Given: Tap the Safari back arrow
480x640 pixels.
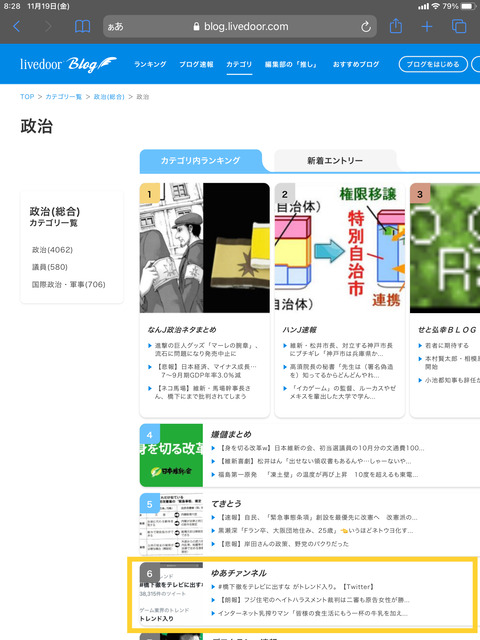Looking at the screenshot, I should pos(16,27).
